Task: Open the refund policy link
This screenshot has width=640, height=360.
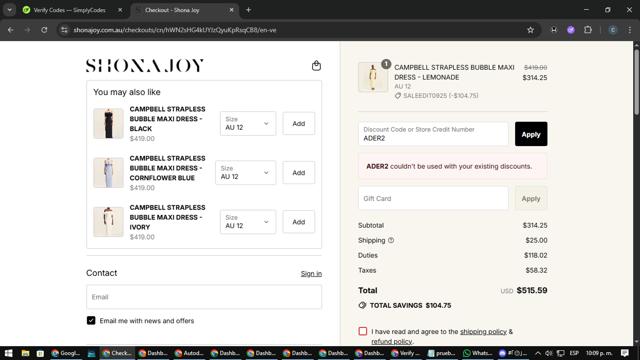Action: tap(391, 341)
